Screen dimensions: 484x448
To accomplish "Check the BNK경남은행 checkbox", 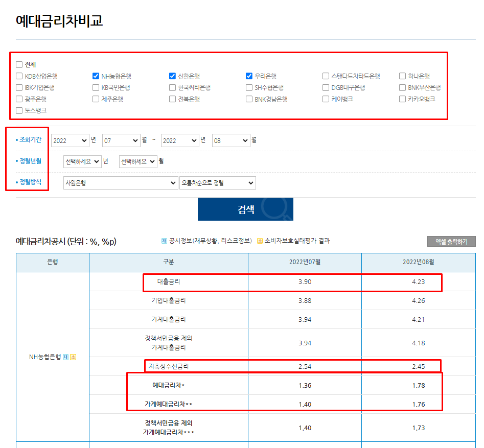I will click(249, 99).
